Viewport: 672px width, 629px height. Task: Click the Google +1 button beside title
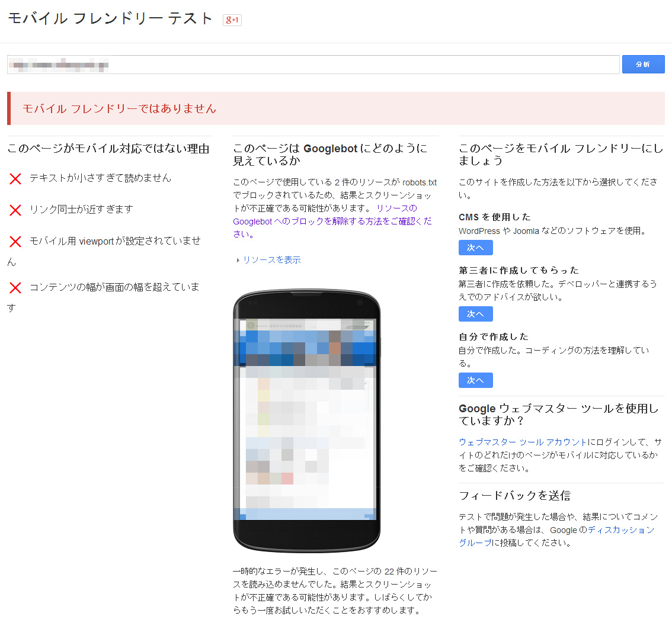pyautogui.click(x=232, y=20)
